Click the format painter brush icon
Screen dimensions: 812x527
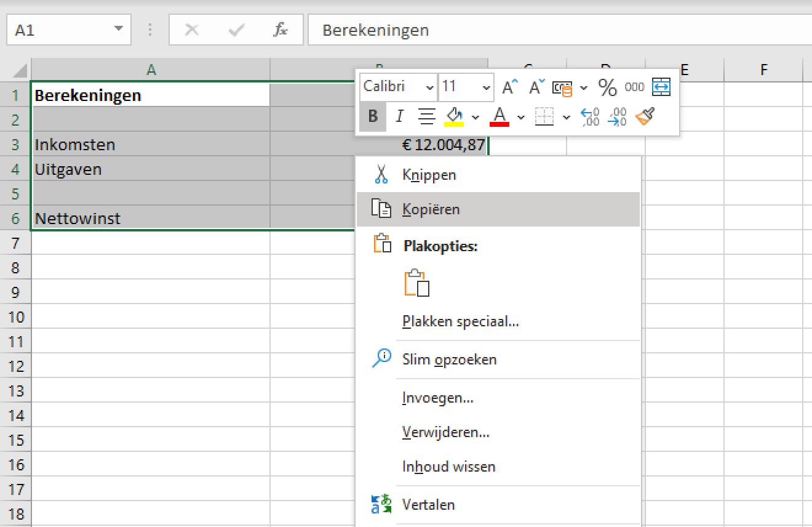(x=645, y=116)
